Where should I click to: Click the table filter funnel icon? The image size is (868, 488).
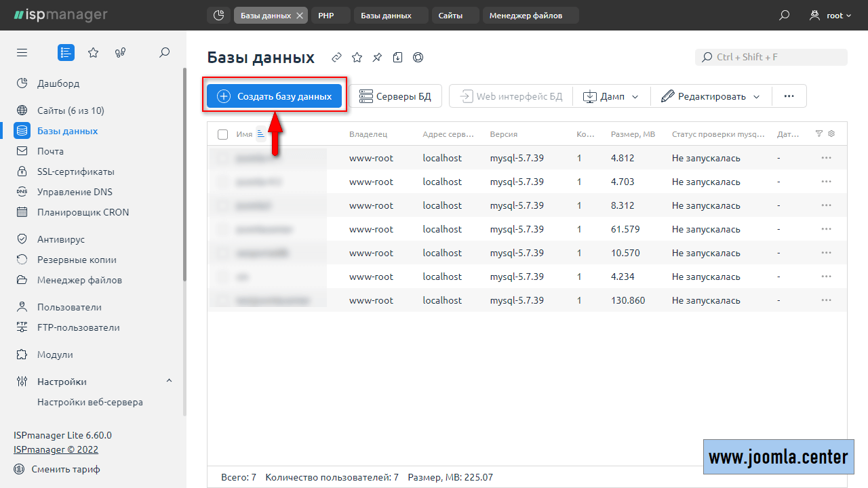(x=818, y=134)
